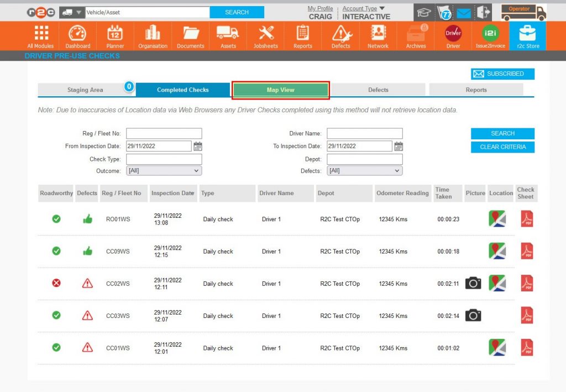
Task: Click the Reg / Fleet No input field
Action: (x=164, y=133)
